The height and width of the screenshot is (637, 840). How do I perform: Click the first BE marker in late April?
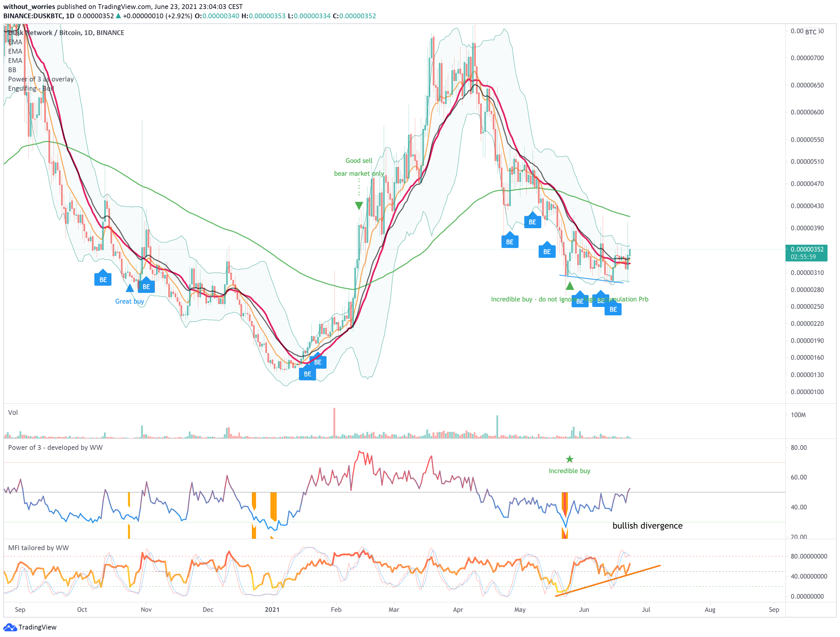[x=510, y=240]
